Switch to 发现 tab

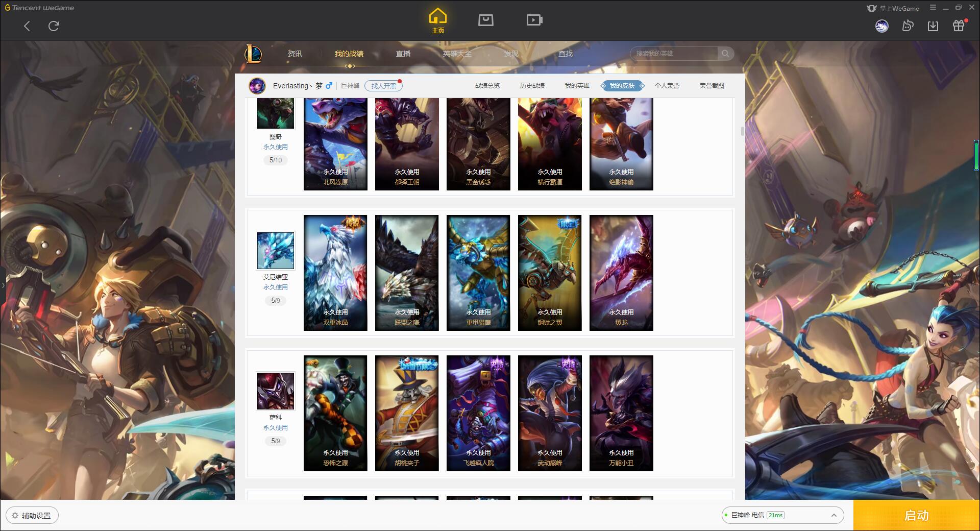(511, 54)
